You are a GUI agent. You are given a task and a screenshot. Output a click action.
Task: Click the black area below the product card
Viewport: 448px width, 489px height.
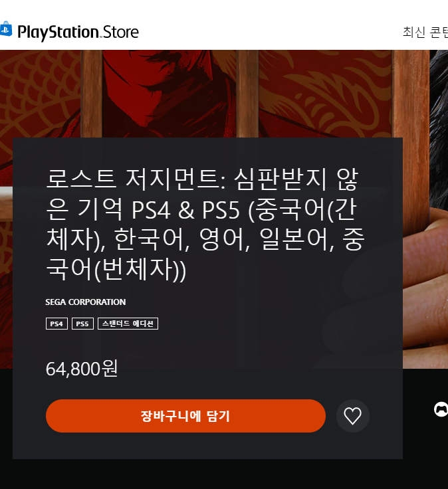point(219,474)
